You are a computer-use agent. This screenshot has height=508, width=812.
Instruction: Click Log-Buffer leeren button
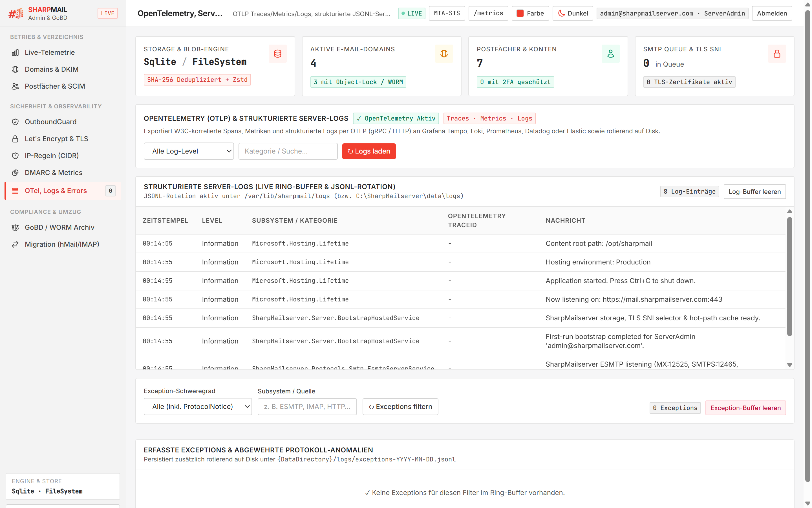pos(754,192)
